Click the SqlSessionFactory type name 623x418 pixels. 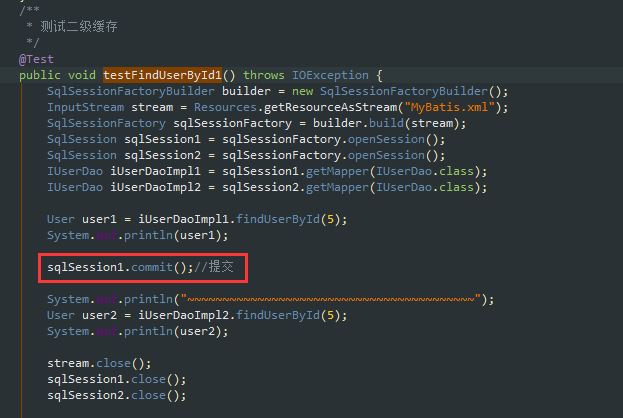[106, 124]
